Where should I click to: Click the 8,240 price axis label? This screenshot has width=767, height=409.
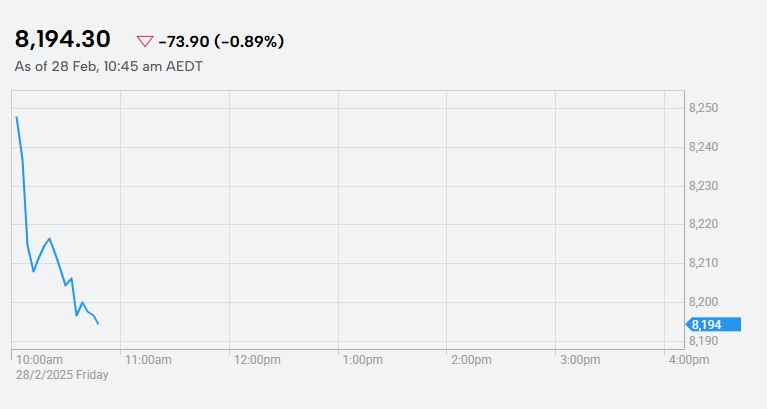click(x=703, y=147)
